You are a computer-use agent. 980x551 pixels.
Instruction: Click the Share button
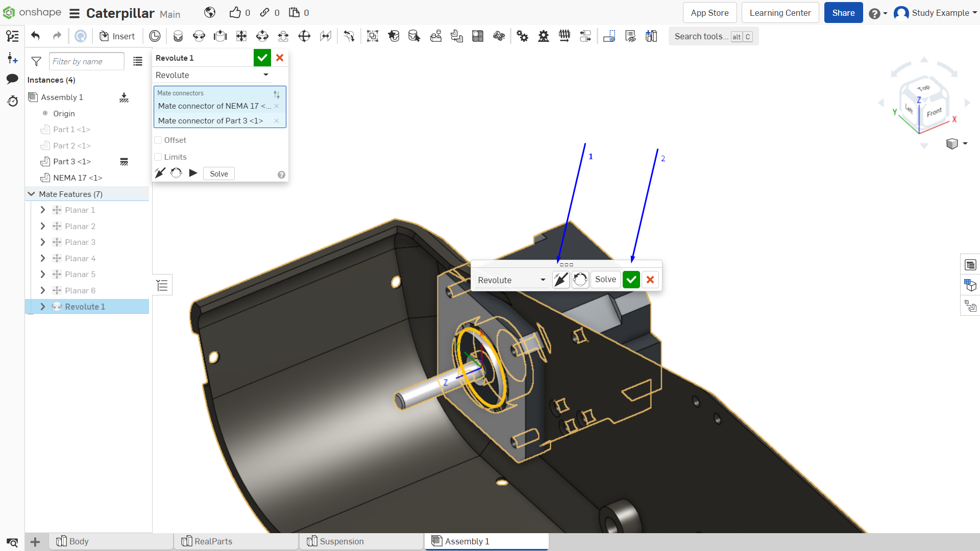tap(843, 13)
